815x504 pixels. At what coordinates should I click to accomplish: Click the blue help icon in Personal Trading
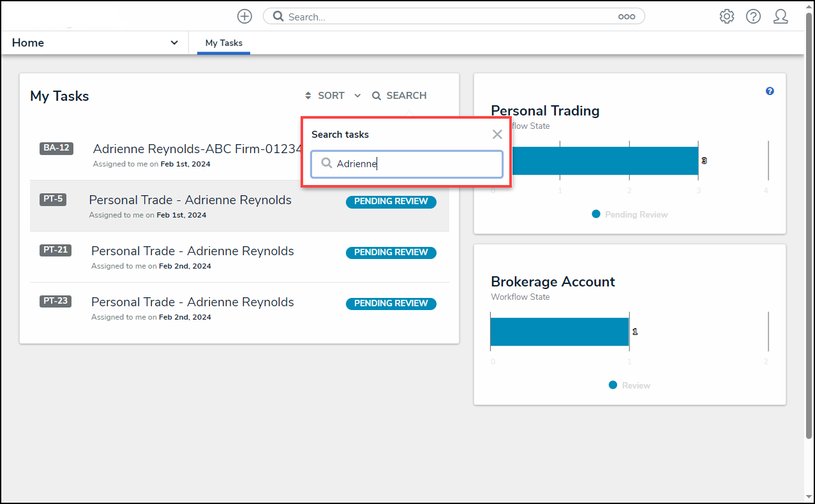[770, 91]
